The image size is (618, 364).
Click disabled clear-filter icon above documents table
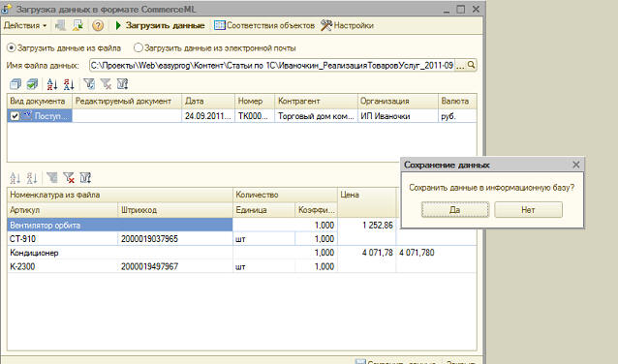[106, 84]
